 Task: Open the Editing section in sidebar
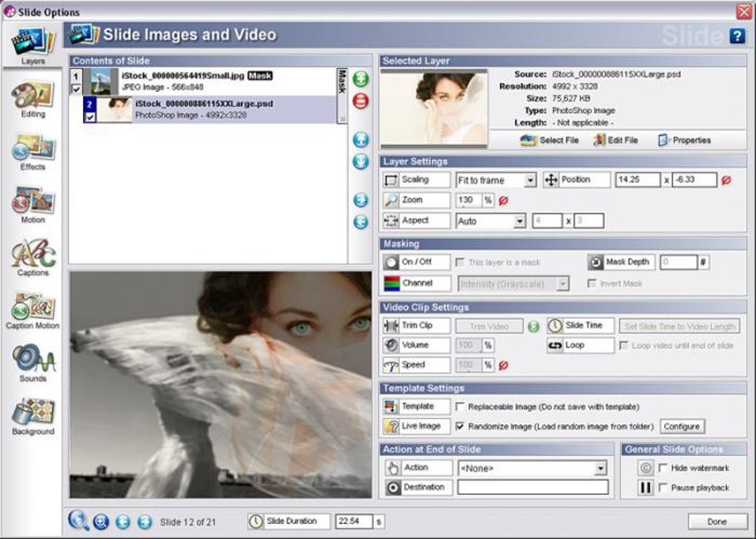(x=33, y=100)
